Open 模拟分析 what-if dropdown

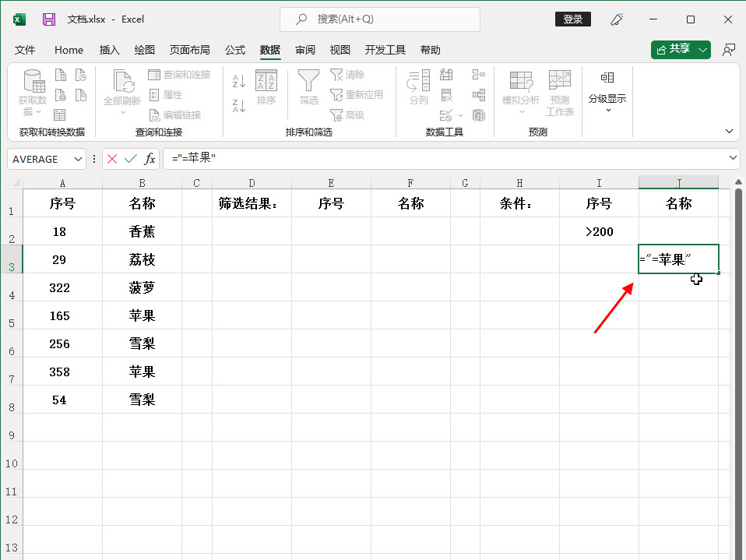[521, 93]
